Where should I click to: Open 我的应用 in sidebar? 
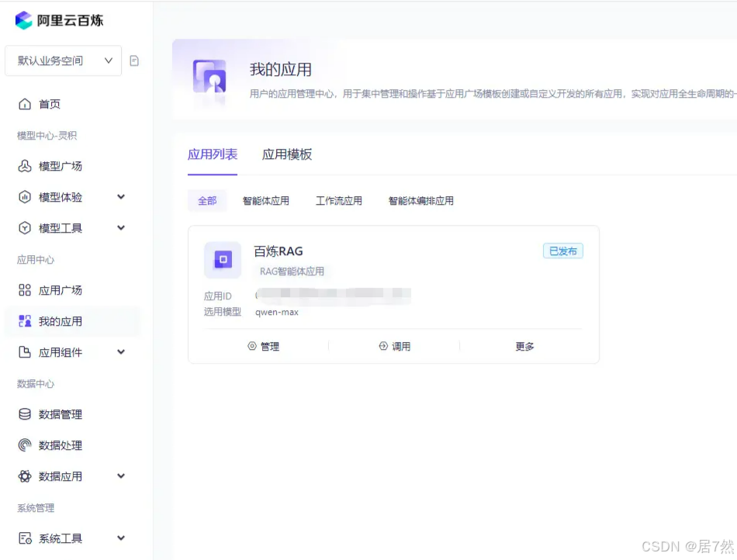73,321
